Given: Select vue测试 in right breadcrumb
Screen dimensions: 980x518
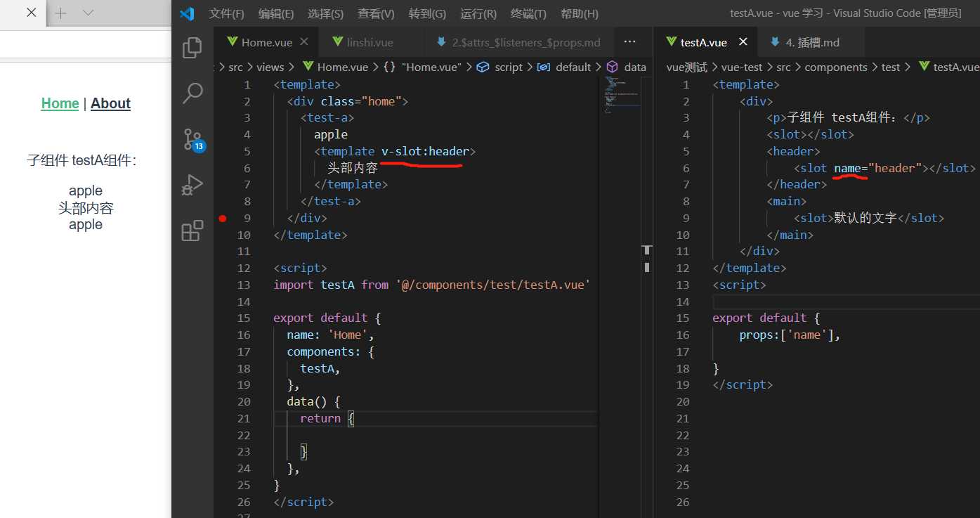Looking at the screenshot, I should [x=687, y=67].
